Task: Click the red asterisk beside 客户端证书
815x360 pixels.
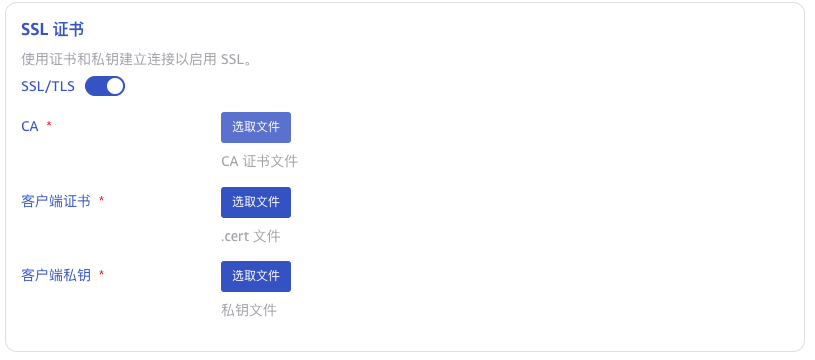Action: pyautogui.click(x=101, y=200)
